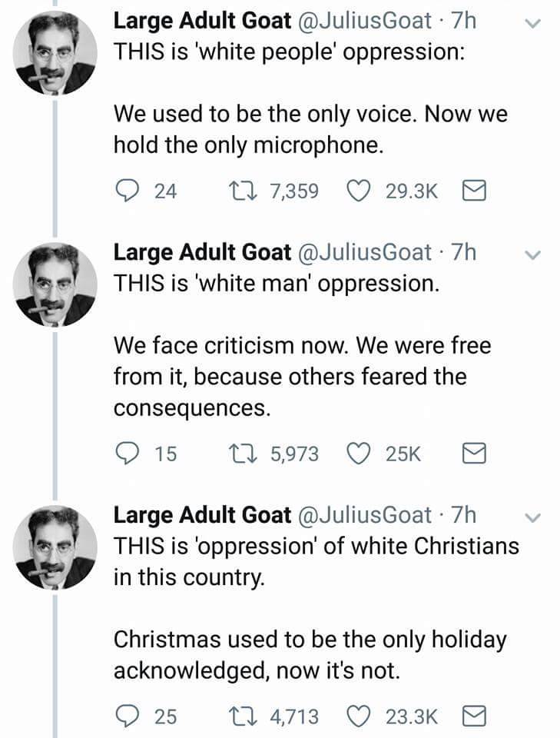Retweet the tweet with 5,973 retweets

235,454
